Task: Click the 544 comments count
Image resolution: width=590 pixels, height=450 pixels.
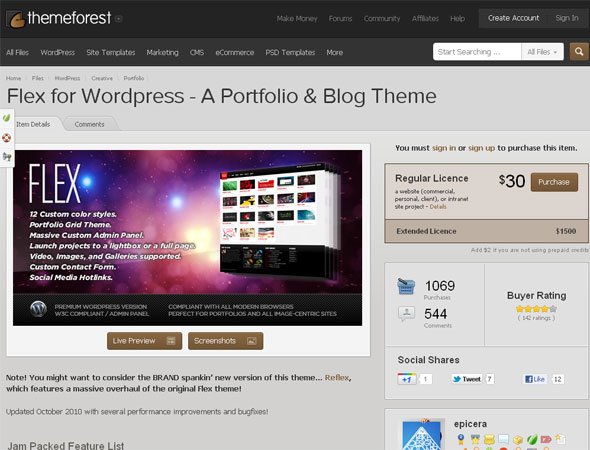Action: point(436,314)
